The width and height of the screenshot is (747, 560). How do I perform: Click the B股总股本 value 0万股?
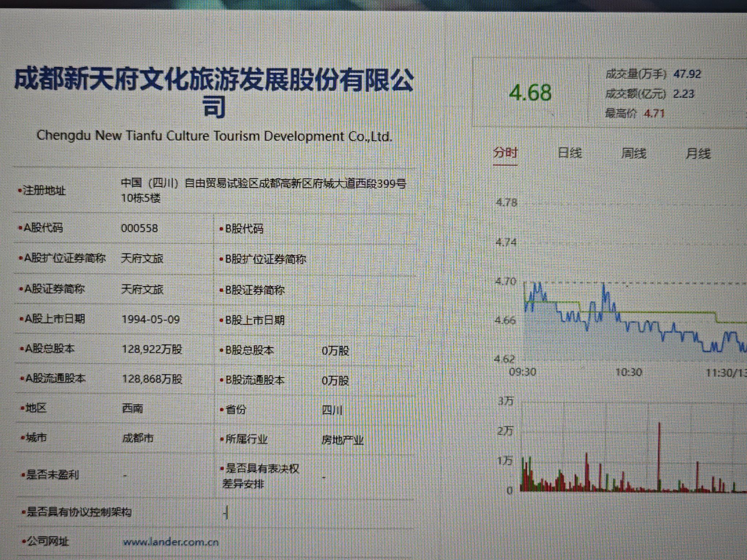pyautogui.click(x=335, y=351)
